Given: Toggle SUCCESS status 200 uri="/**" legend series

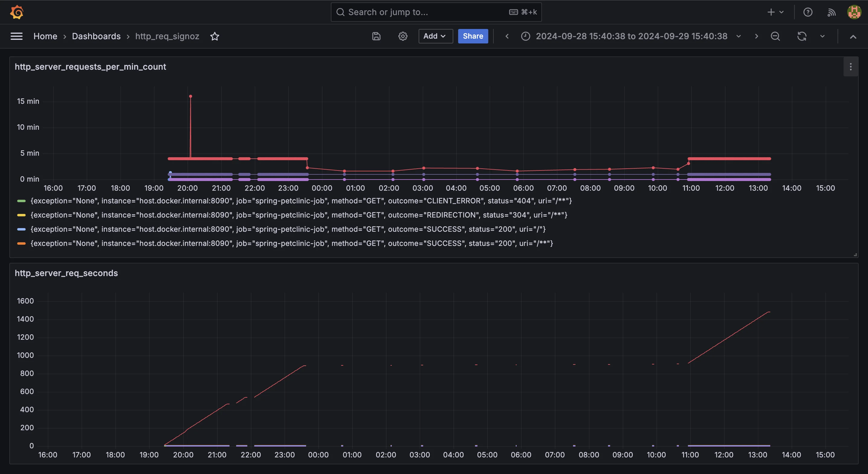Looking at the screenshot, I should pos(291,243).
